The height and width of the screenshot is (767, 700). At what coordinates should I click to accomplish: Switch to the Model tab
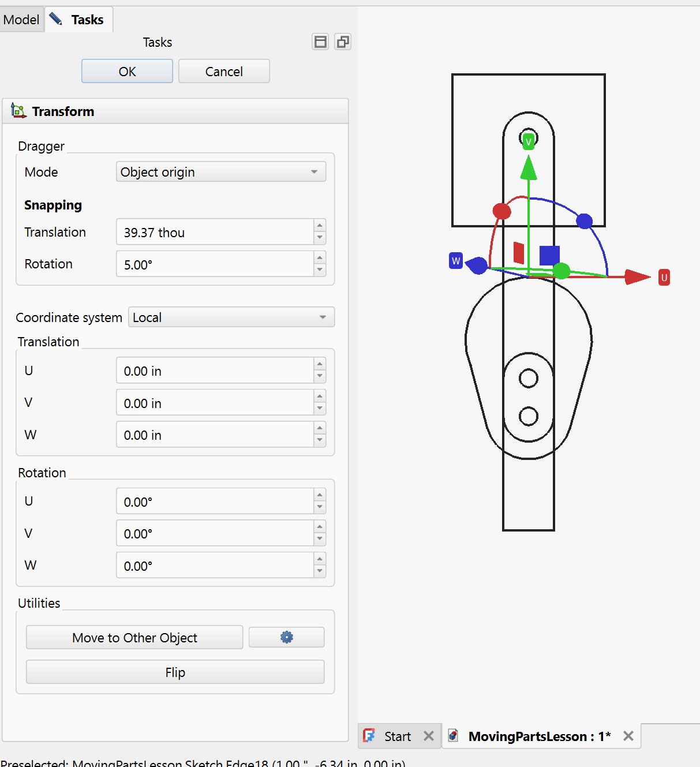(21, 20)
